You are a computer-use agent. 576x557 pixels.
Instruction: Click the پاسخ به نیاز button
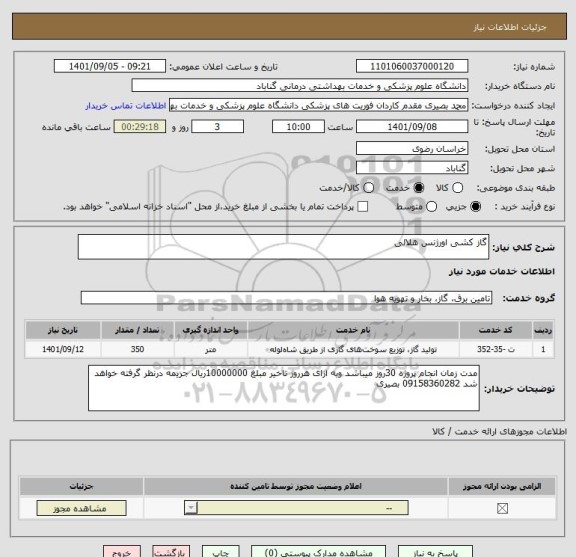pos(434,552)
